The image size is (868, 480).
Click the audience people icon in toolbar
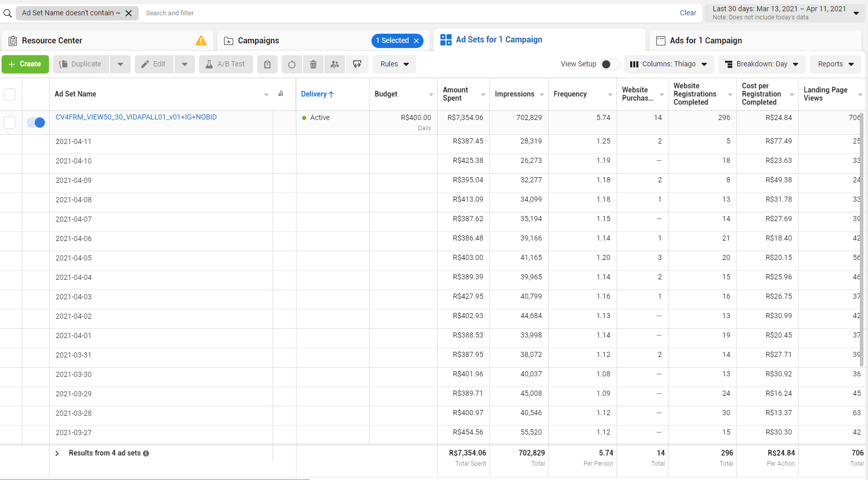tap(335, 64)
